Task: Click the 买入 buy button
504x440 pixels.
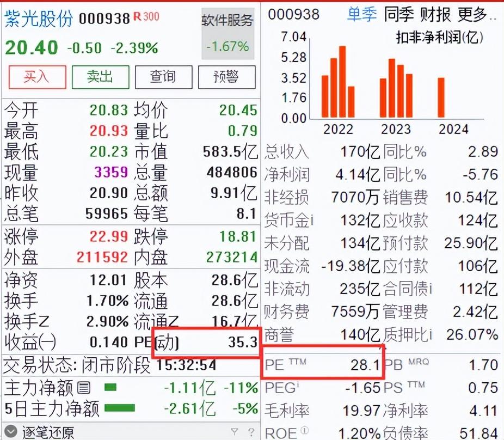Action: 38,77
